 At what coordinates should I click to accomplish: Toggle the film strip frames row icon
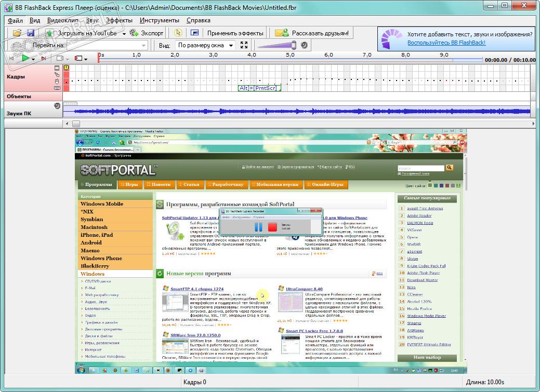click(x=57, y=68)
